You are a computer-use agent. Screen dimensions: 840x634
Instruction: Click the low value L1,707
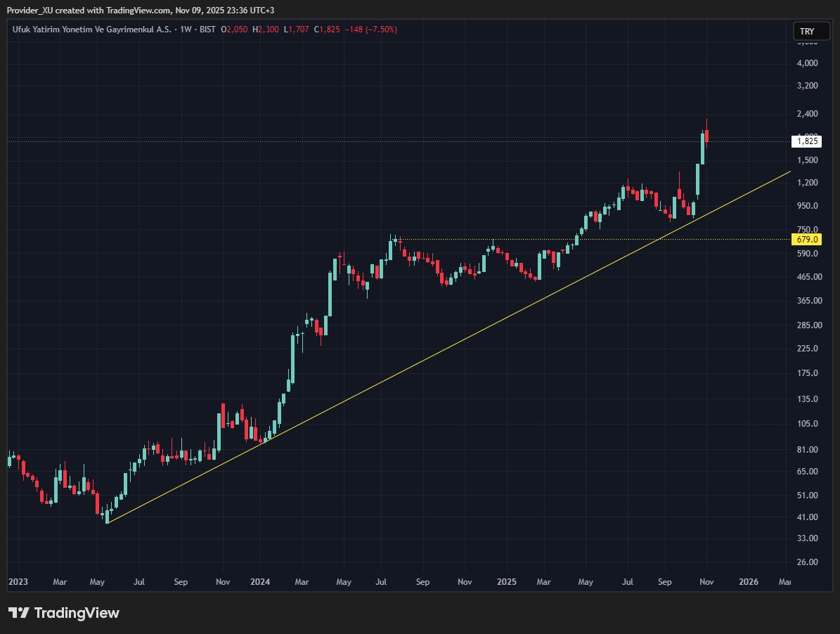click(296, 30)
